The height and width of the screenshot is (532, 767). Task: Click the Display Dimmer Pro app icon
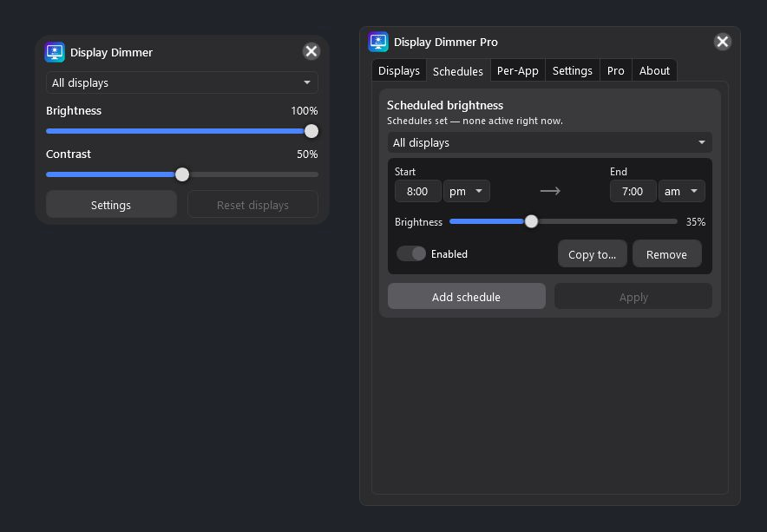378,42
